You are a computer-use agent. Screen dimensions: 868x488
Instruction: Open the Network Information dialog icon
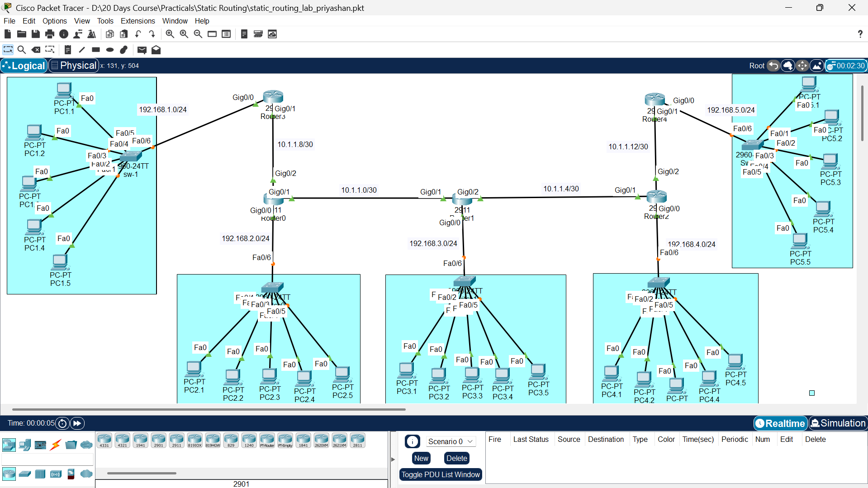pyautogui.click(x=64, y=34)
